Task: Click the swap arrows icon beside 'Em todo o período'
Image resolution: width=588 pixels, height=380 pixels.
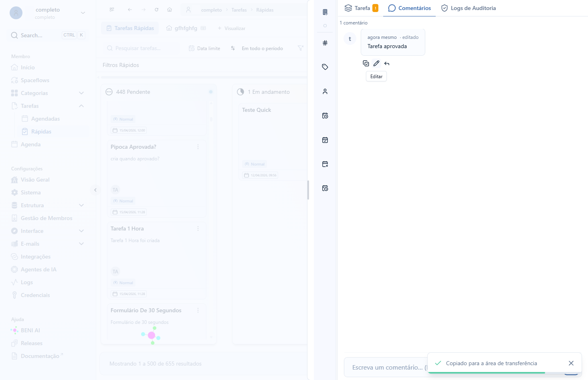Action: 233,48
